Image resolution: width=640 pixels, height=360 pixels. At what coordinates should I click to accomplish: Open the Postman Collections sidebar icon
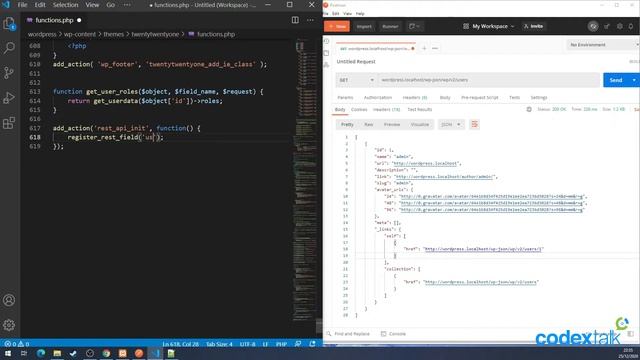pyautogui.click(x=327, y=53)
